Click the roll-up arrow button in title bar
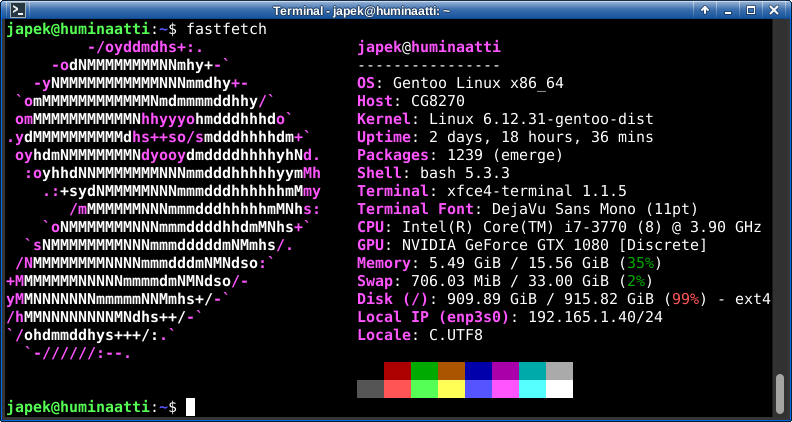792x422 pixels. [x=706, y=9]
